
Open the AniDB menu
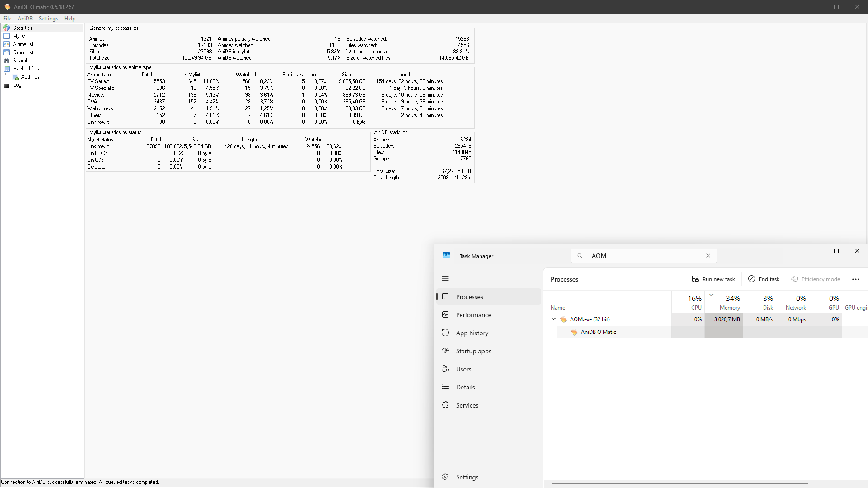tap(25, 19)
